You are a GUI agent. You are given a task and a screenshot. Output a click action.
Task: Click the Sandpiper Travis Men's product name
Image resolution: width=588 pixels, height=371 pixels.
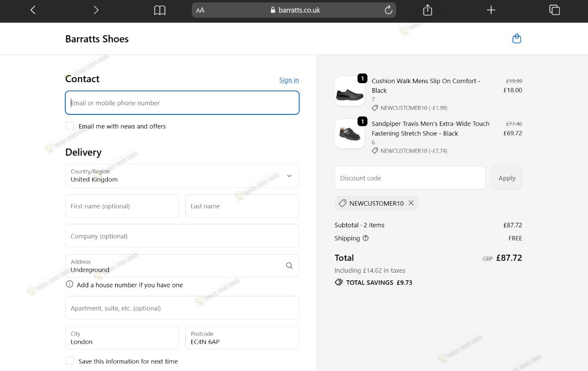(430, 129)
